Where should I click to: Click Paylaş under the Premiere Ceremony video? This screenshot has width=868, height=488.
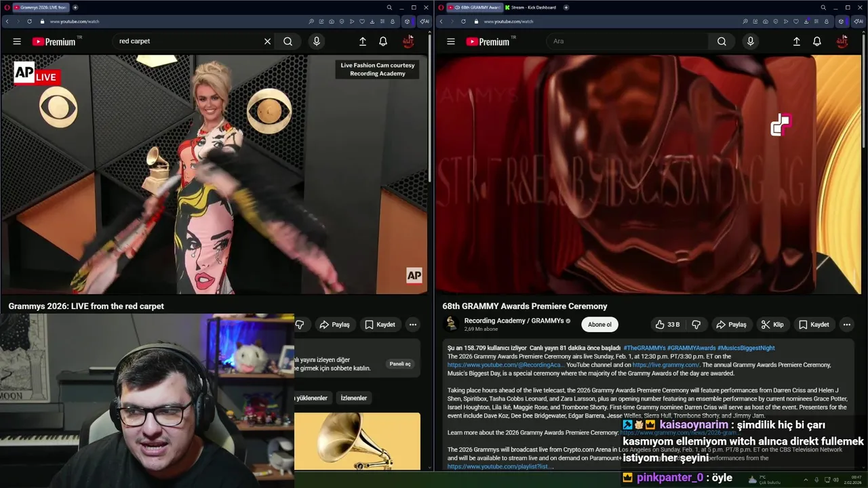731,325
